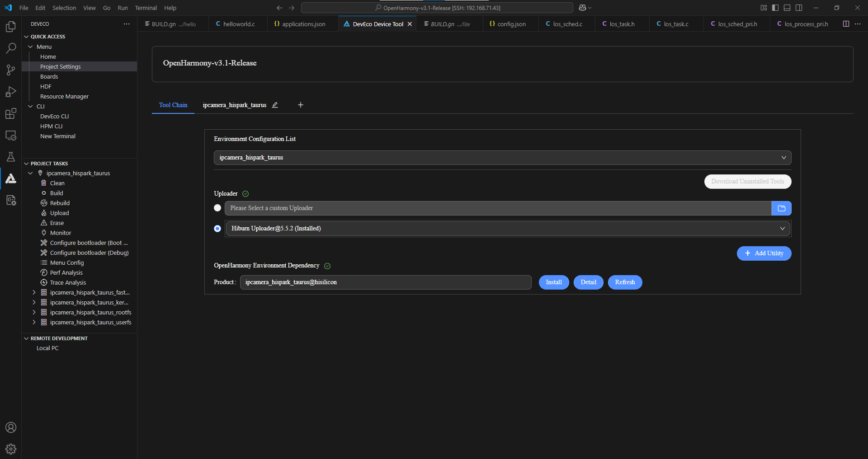
Task: Open the Testing flask icon
Action: pos(11,157)
